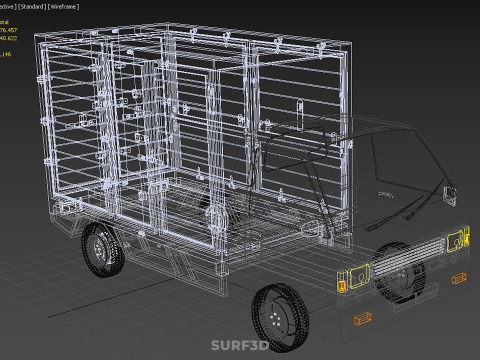
Task: Open the [Wireframe] shading mode menu
Action: (63, 7)
